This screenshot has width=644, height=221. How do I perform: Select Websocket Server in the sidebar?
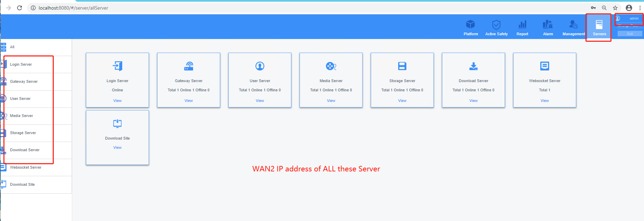click(x=36, y=167)
